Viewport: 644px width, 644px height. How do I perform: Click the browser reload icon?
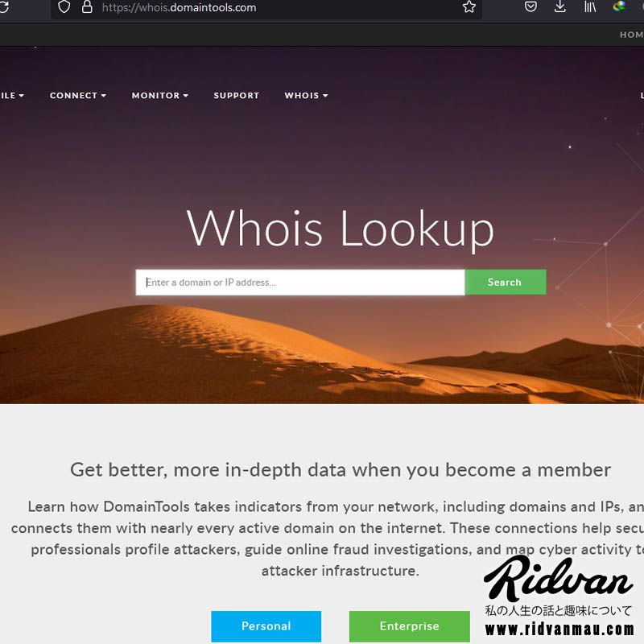point(4,7)
